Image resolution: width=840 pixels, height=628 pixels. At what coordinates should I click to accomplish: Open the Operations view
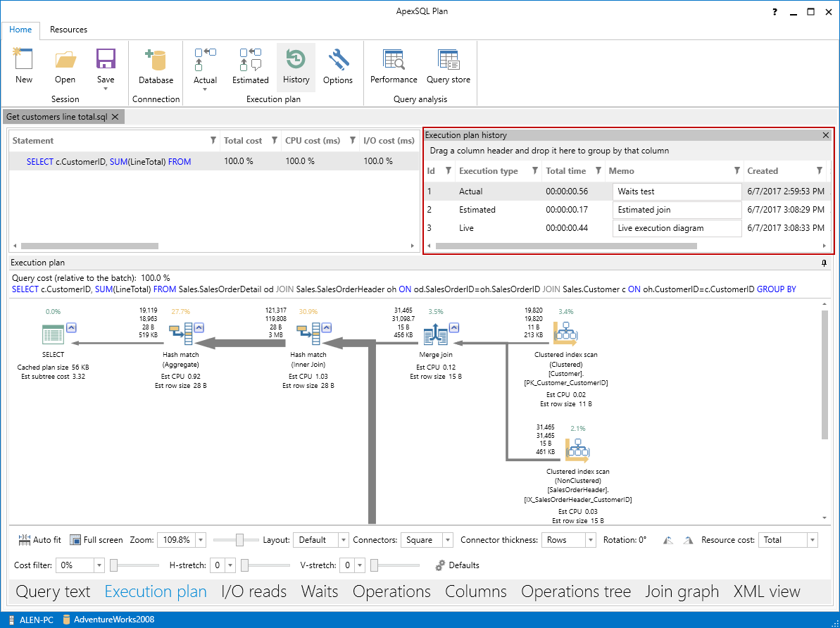tap(391, 591)
